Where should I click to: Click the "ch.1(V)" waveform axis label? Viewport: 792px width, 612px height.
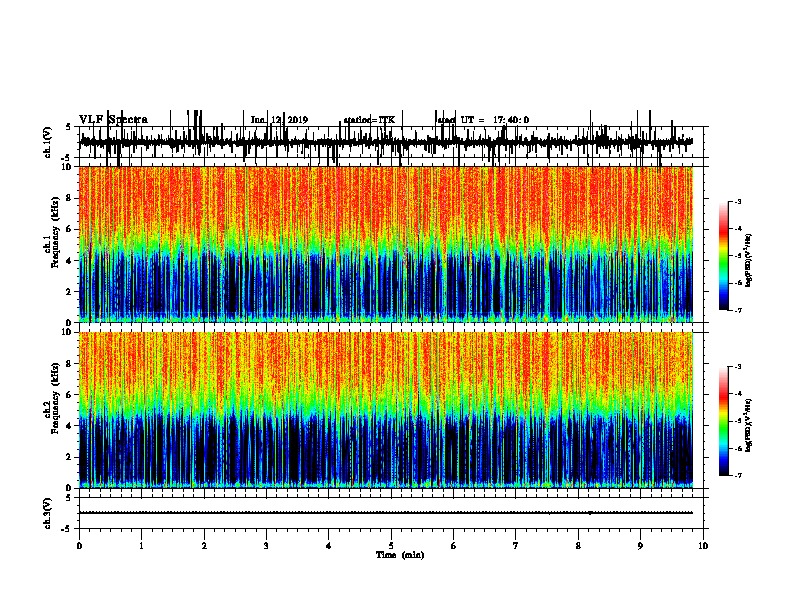tap(48, 142)
